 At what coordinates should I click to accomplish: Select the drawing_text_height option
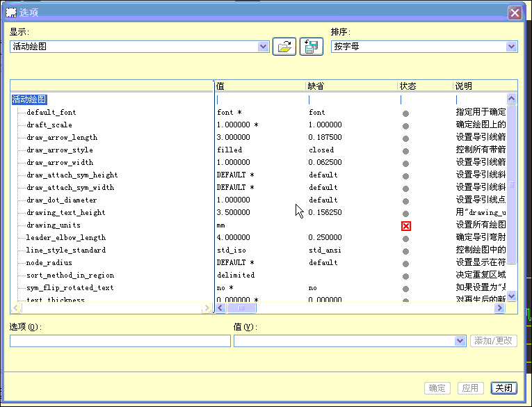coord(66,213)
